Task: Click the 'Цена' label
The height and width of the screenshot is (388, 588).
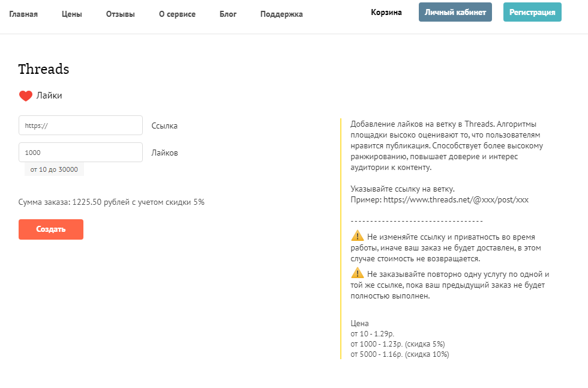Action: [359, 324]
